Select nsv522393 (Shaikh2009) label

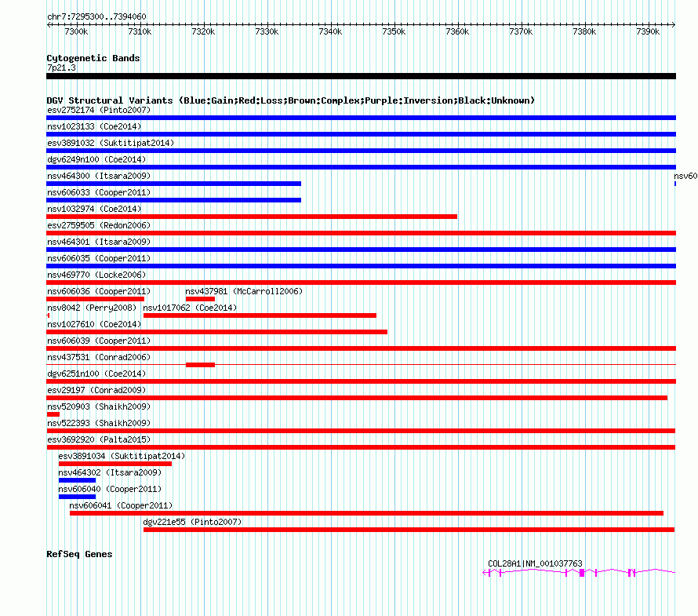[99, 423]
